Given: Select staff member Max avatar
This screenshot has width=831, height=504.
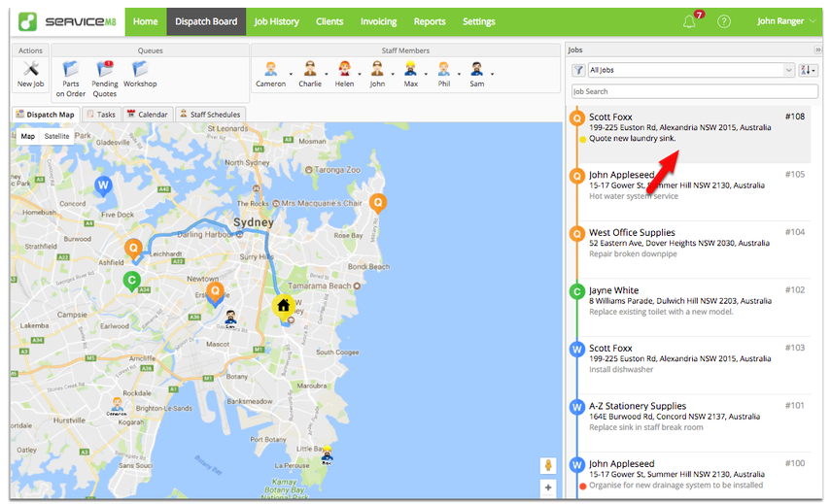Looking at the screenshot, I should (x=411, y=69).
